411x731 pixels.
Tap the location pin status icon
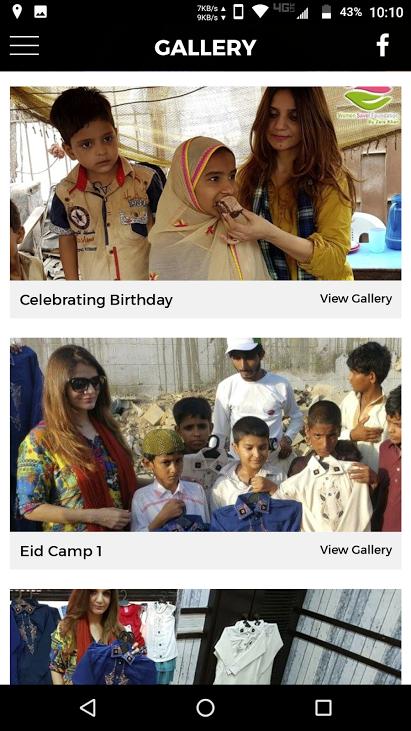pyautogui.click(x=17, y=12)
